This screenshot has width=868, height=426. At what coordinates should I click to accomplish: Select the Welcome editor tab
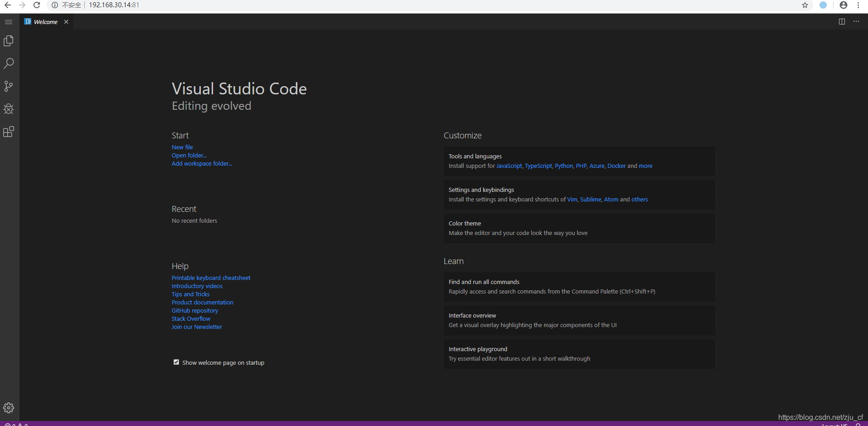tap(46, 22)
